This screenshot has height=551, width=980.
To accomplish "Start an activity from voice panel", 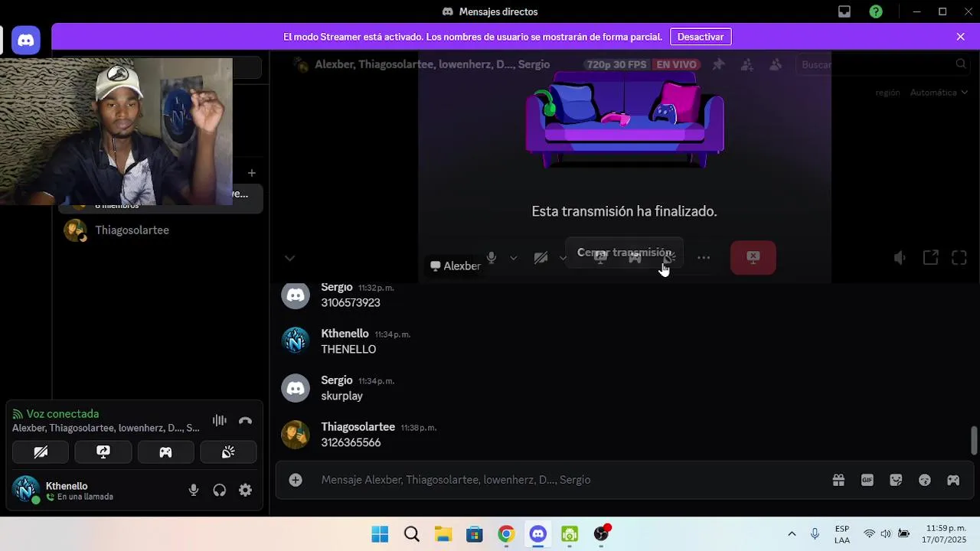I will tap(165, 452).
